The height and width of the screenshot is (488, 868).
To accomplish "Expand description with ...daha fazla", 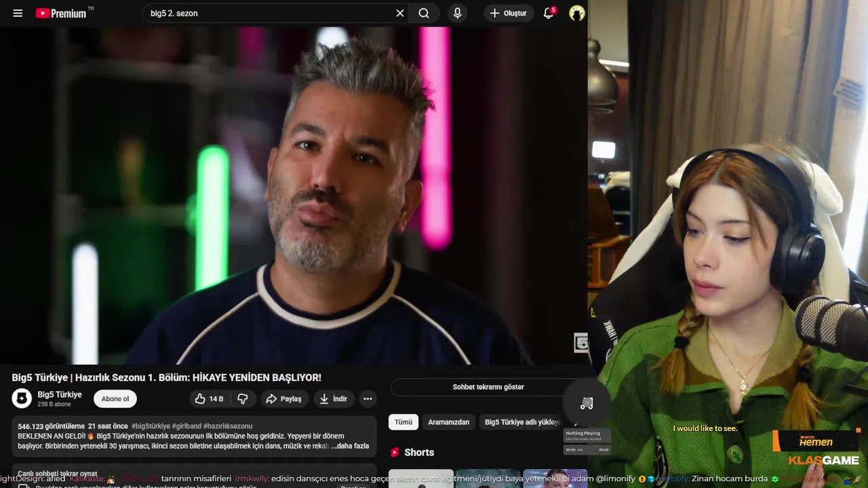I will pyautogui.click(x=350, y=446).
